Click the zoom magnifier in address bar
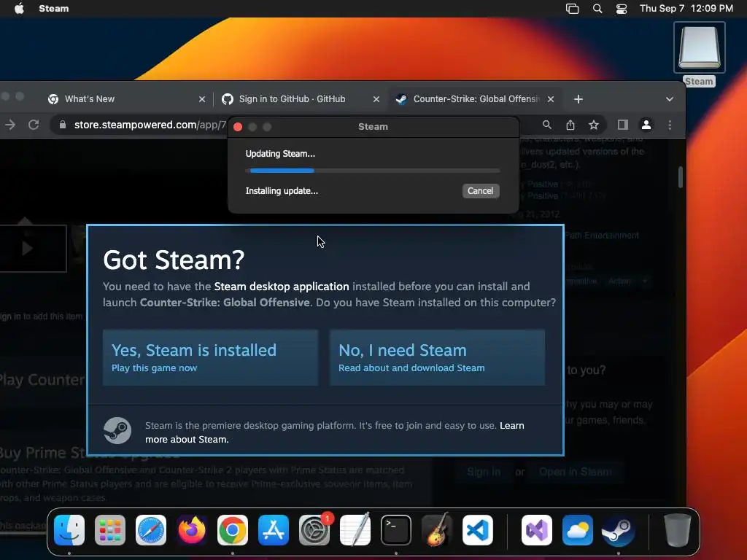 pyautogui.click(x=547, y=125)
